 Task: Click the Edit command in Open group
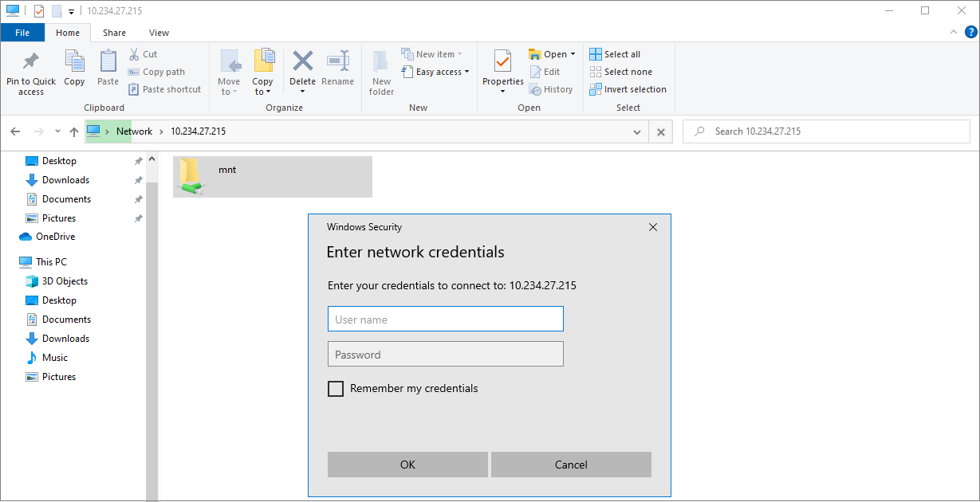click(x=545, y=72)
